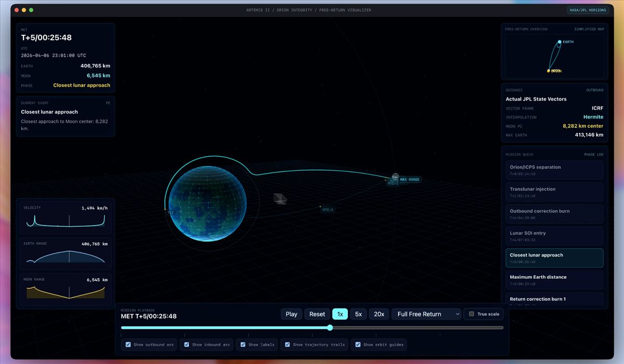
Task: Select Translunar injection in the mission queue
Action: pos(554,192)
